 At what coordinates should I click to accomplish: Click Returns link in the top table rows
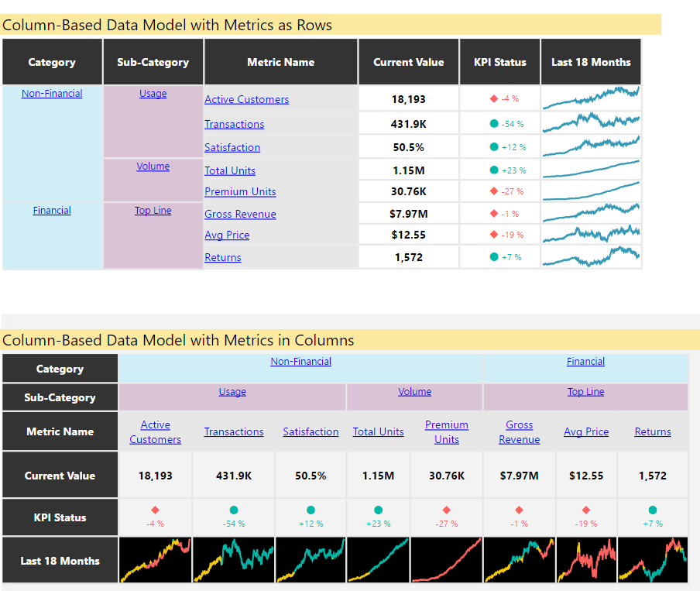pos(223,257)
